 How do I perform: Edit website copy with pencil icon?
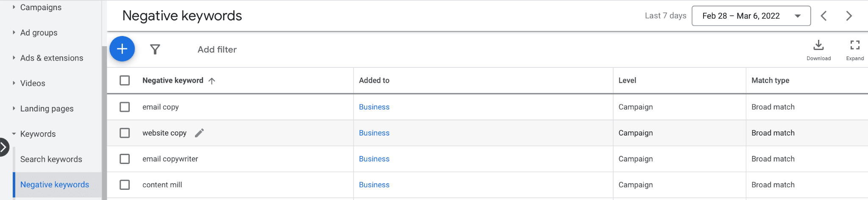point(199,133)
